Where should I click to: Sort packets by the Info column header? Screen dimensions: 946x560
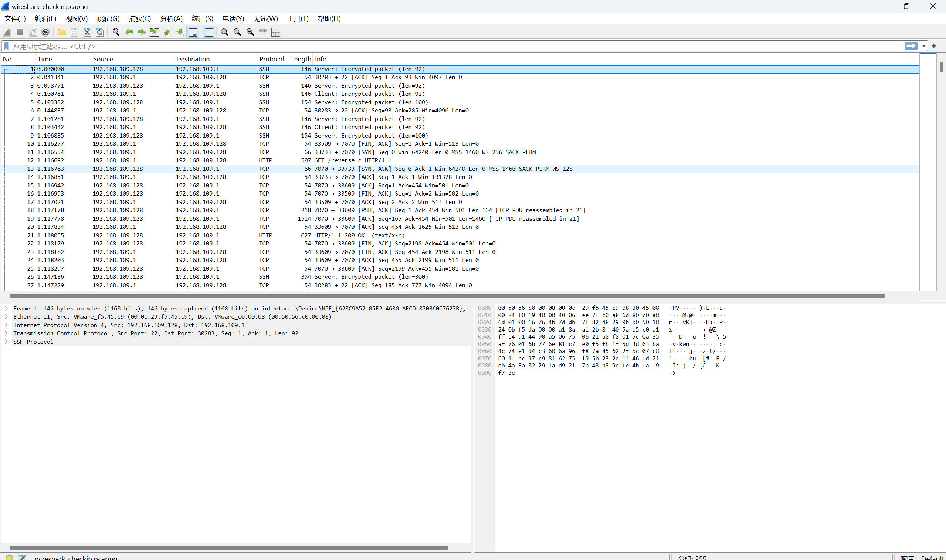616,59
